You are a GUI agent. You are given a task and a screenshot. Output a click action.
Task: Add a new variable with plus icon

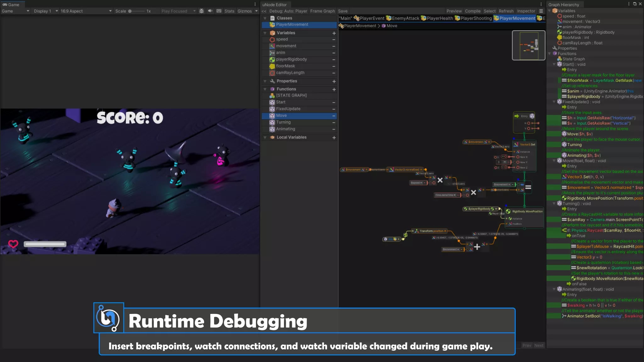(x=334, y=33)
